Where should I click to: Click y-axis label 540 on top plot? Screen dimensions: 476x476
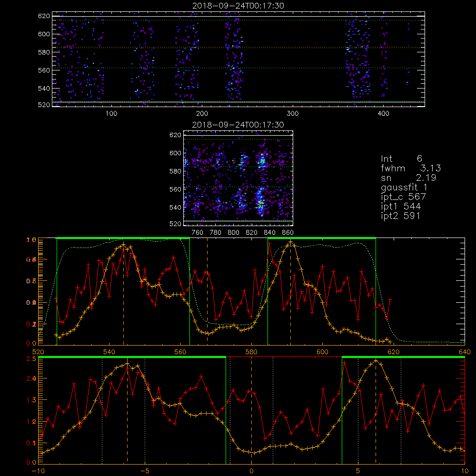[44, 89]
